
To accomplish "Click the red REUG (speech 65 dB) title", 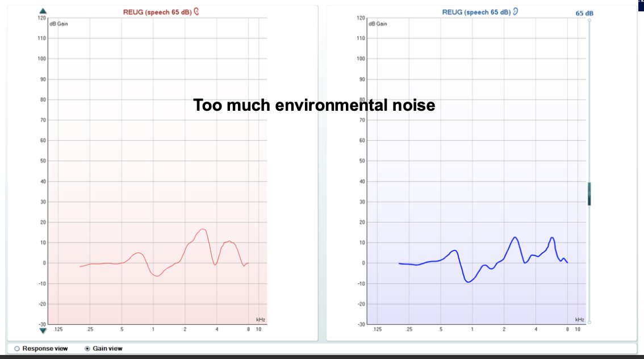I will [x=157, y=12].
